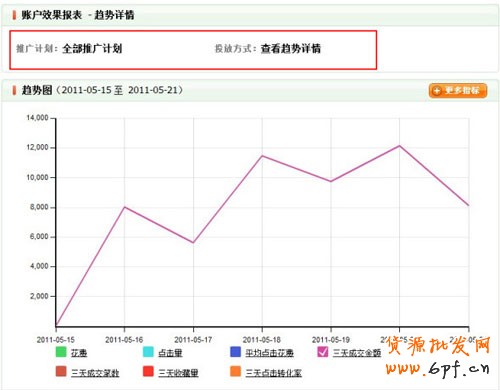
Task: Click the 三天收藏量 legend text link
Action: coord(178,373)
